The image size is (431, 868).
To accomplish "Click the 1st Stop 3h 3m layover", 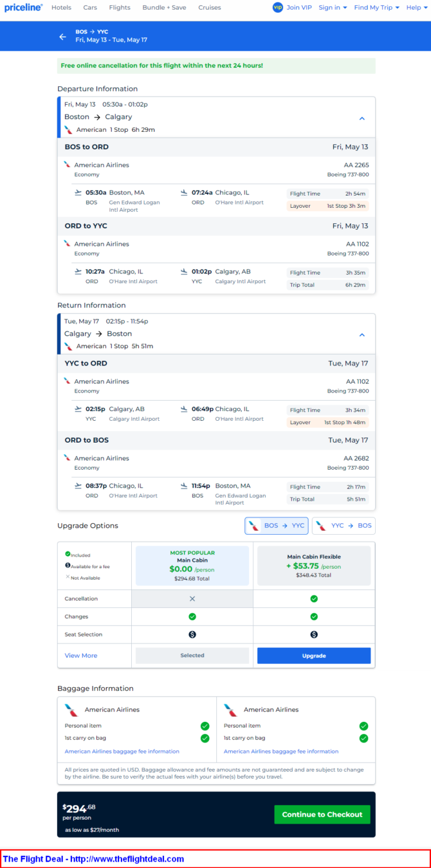I will pyautogui.click(x=346, y=206).
